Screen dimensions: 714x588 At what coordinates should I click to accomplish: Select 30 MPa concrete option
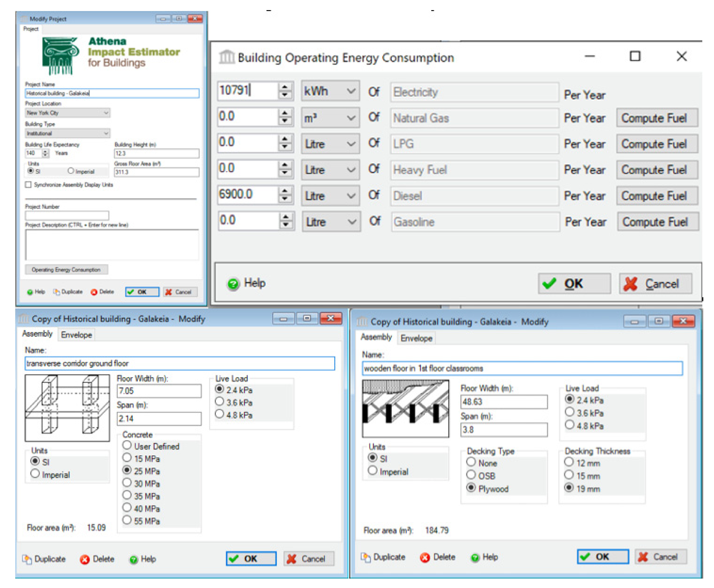tap(127, 483)
